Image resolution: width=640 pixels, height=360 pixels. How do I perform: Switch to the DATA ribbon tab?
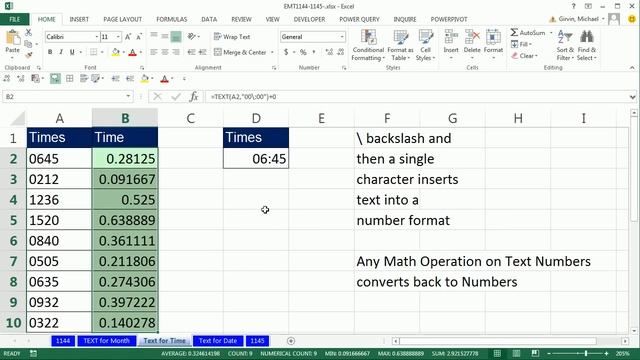209,19
